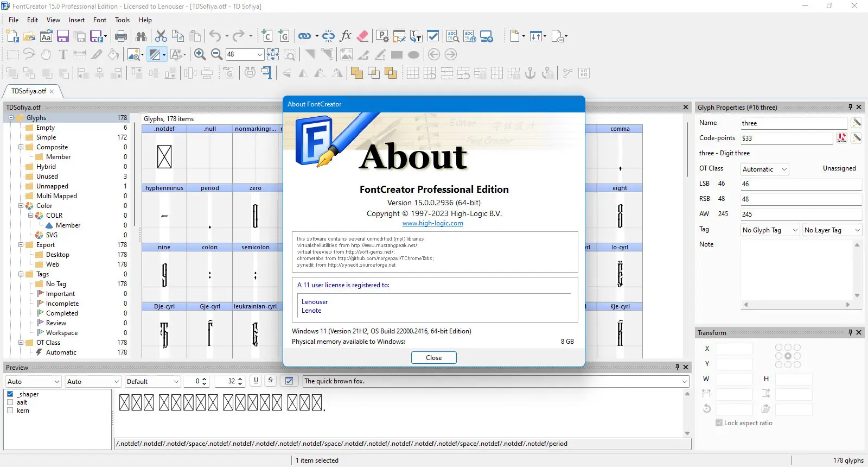Viewport: 868px width, 467px height.
Task: Click Close button in About dialog
Action: 433,357
